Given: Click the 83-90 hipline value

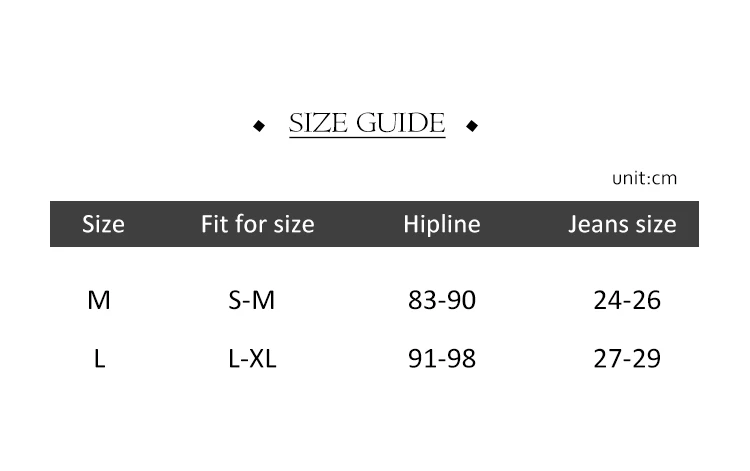Looking at the screenshot, I should [x=442, y=300].
